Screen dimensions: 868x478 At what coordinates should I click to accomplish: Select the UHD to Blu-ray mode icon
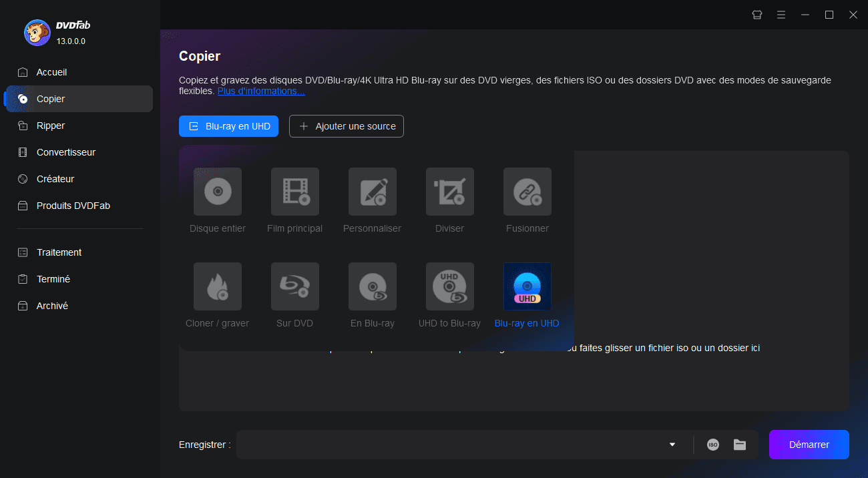tap(450, 286)
